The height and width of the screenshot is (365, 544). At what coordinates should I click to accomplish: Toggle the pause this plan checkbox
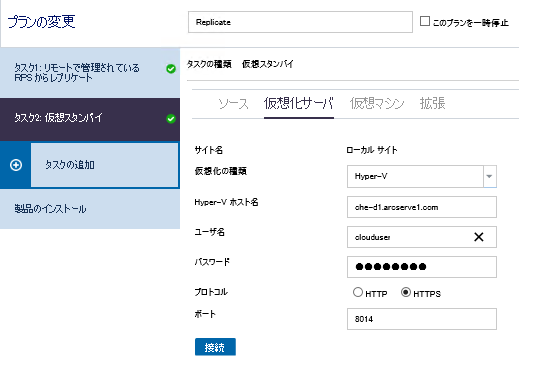click(x=425, y=21)
